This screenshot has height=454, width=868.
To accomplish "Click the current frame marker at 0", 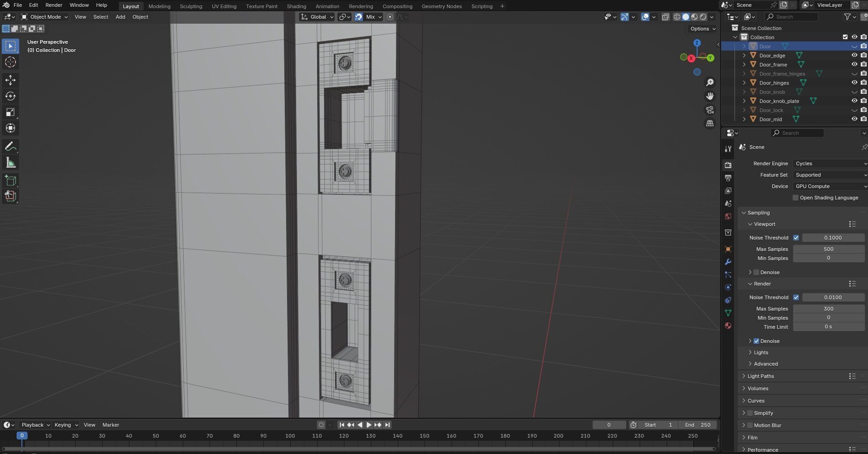I will coord(21,436).
